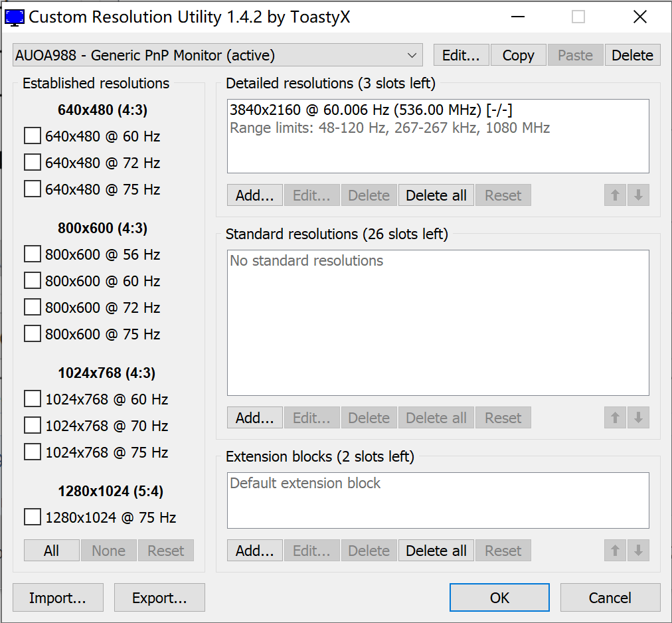Click the 'No standard resolutions' placeholder text
The height and width of the screenshot is (623, 672).
(306, 261)
